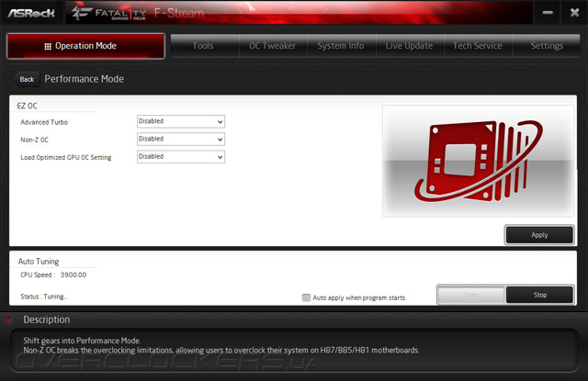588x381 pixels.
Task: Click the Operation Mode grid icon
Action: pyautogui.click(x=48, y=47)
